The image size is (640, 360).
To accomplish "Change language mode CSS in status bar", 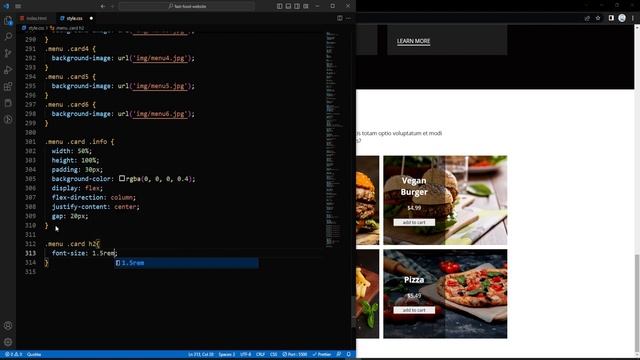I will [273, 354].
